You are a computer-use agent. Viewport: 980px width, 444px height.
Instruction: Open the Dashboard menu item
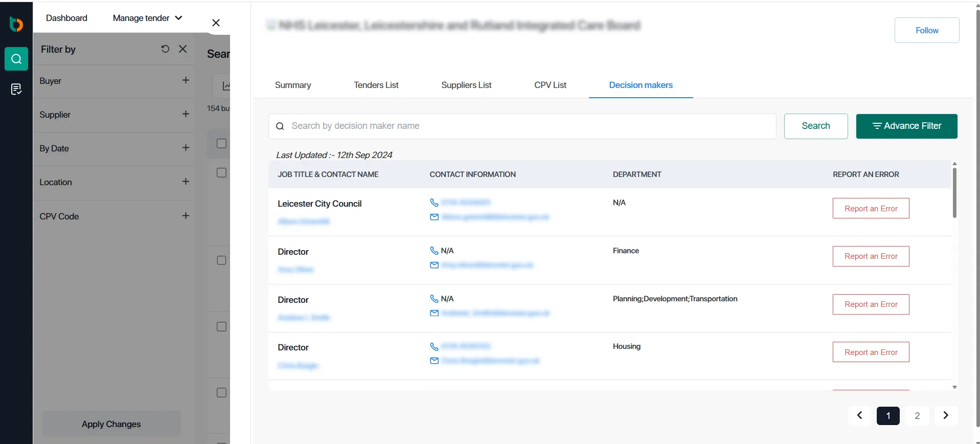66,18
